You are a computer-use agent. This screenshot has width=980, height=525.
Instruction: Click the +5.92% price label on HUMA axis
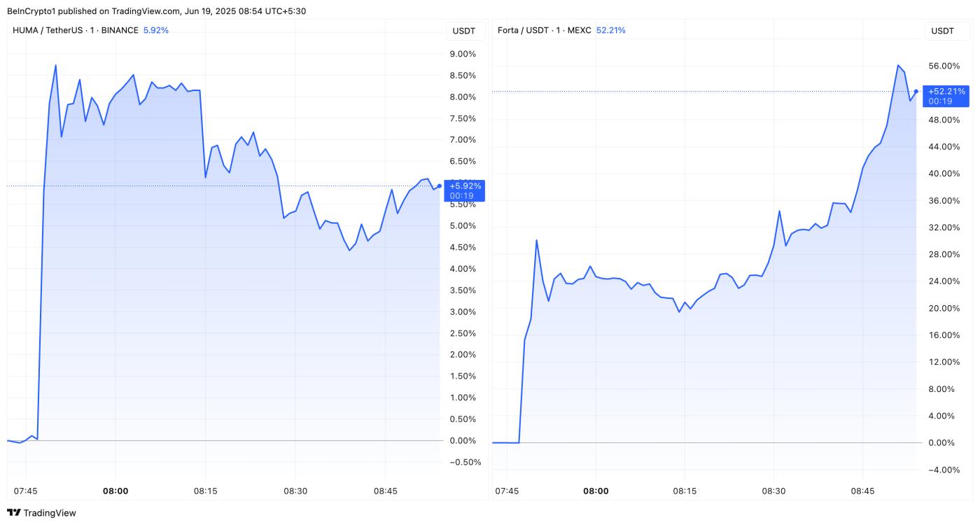coord(465,186)
